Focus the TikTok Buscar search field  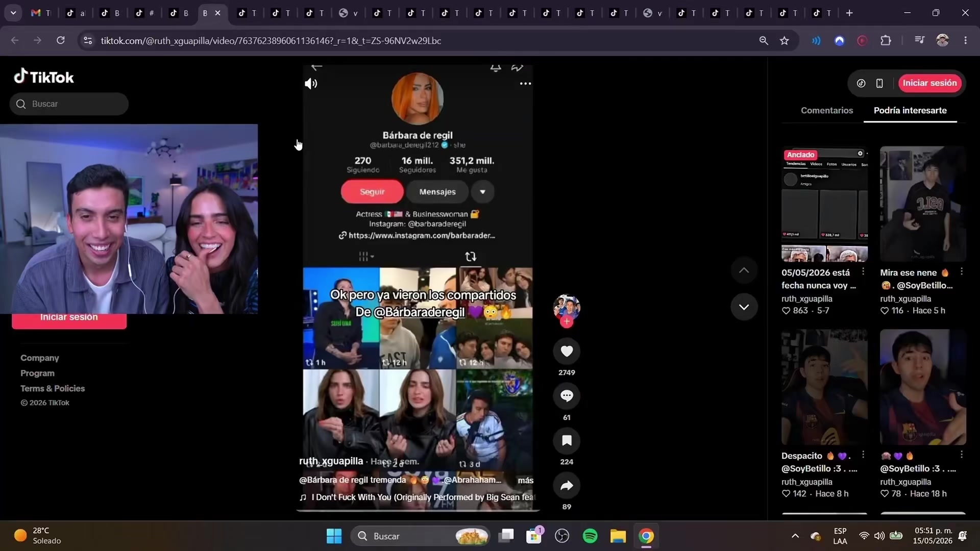tap(69, 104)
